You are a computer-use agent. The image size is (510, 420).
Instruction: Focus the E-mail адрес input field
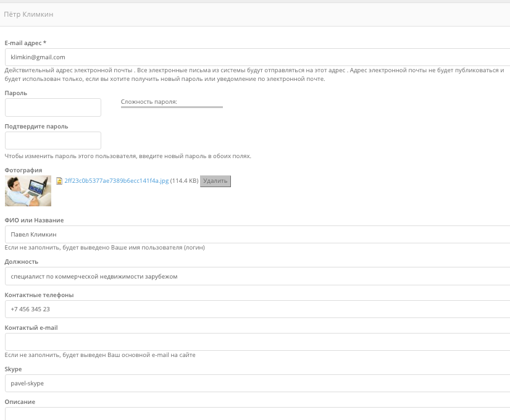[257, 57]
